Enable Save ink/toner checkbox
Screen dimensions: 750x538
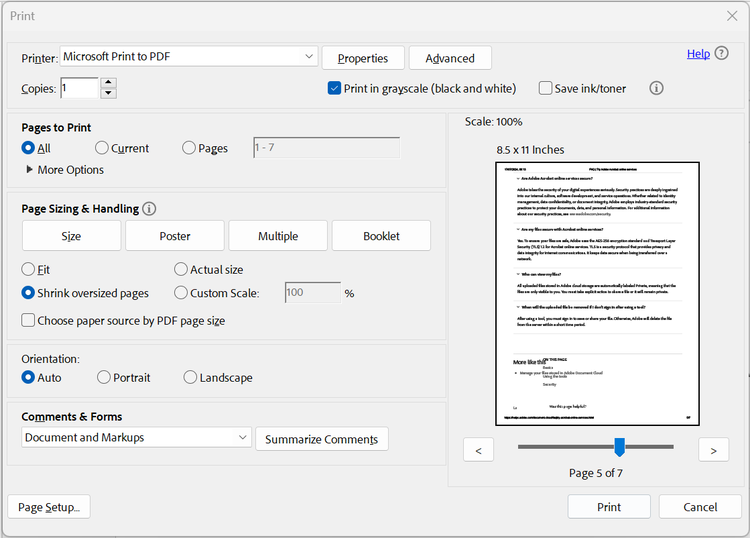pos(545,88)
